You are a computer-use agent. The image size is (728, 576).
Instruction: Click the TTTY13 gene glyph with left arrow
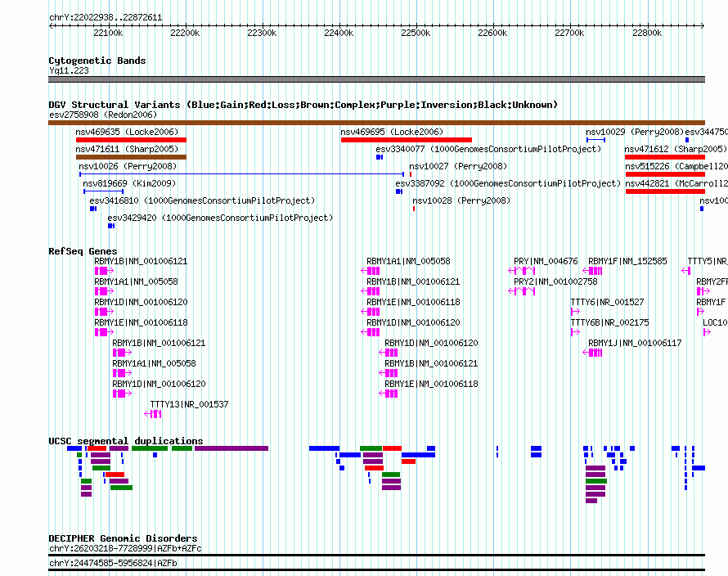pyautogui.click(x=153, y=414)
